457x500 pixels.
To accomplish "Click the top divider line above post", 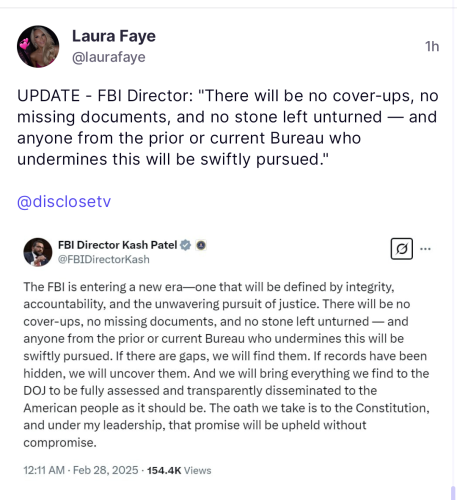I will coord(226,7).
